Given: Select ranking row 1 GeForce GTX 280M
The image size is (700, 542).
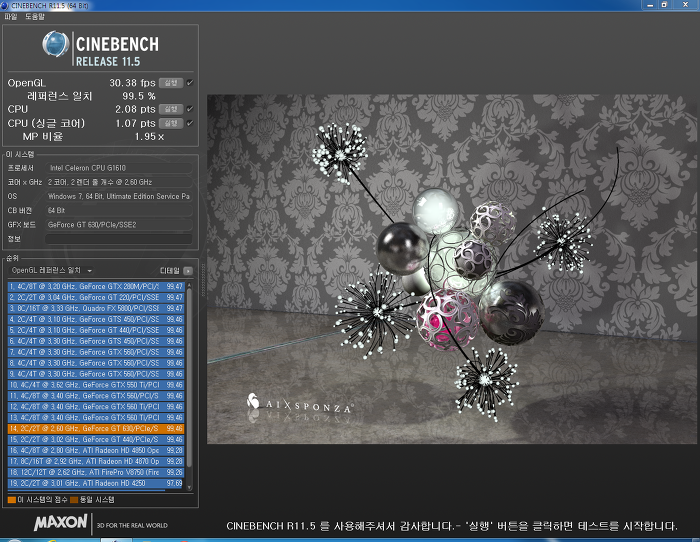Looking at the screenshot, I should pos(96,286).
